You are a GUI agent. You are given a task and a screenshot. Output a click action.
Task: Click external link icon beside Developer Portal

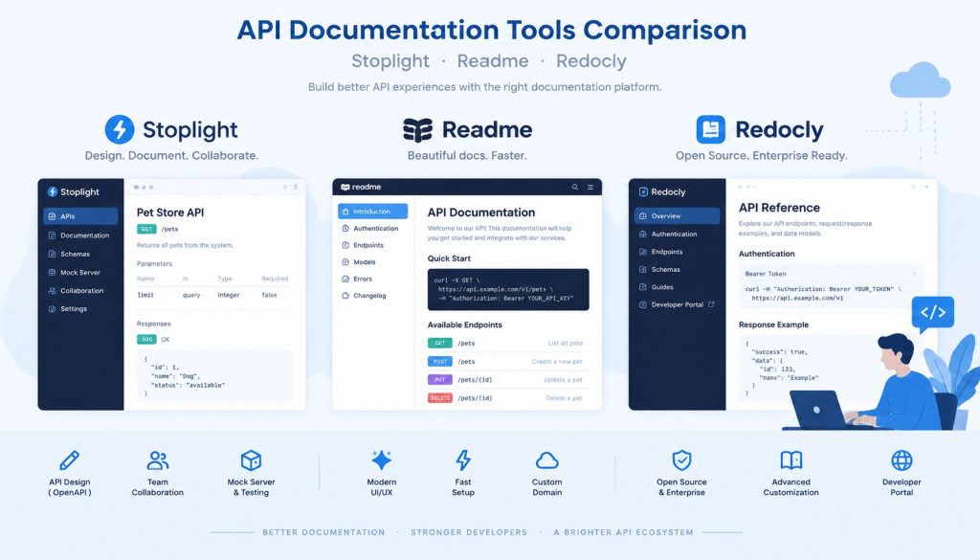click(711, 304)
